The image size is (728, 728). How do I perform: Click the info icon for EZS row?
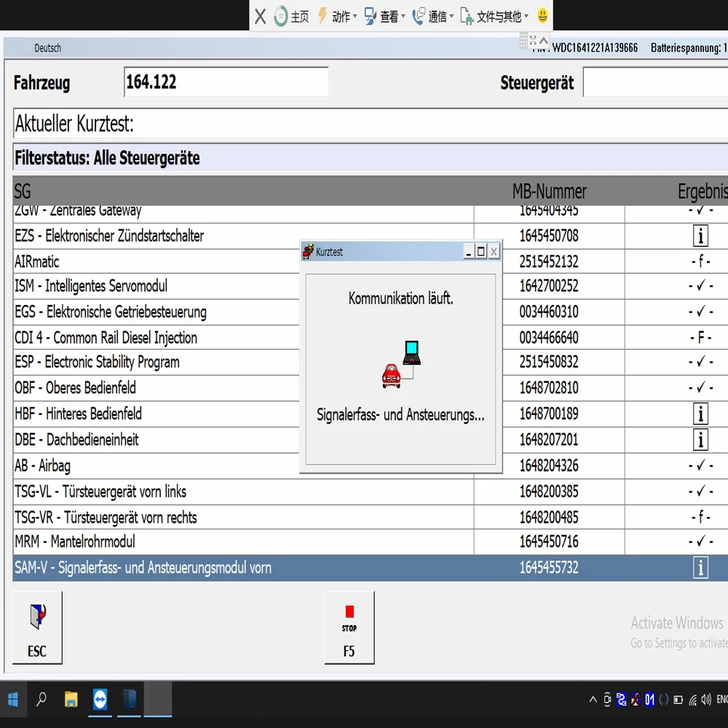coord(700,236)
